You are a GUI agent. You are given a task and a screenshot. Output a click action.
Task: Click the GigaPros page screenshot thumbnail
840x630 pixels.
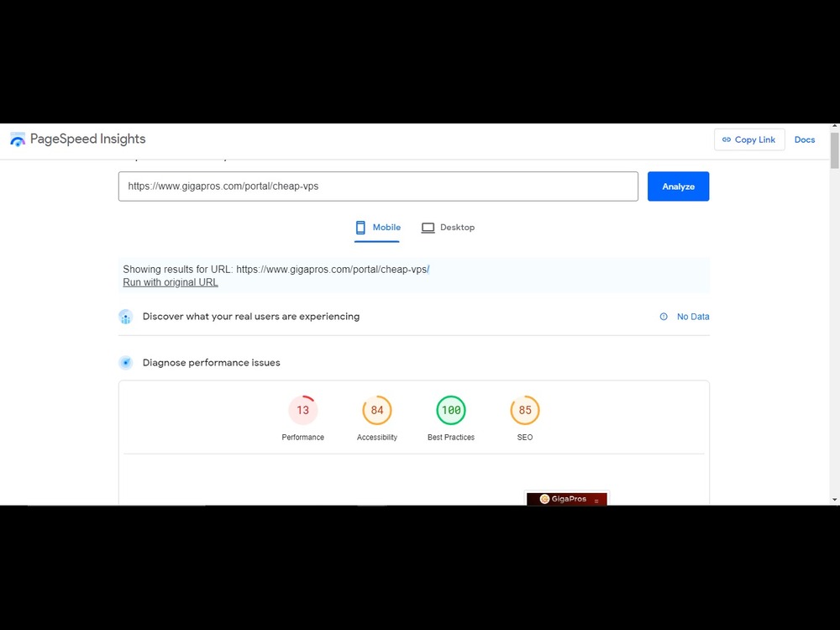[567, 498]
